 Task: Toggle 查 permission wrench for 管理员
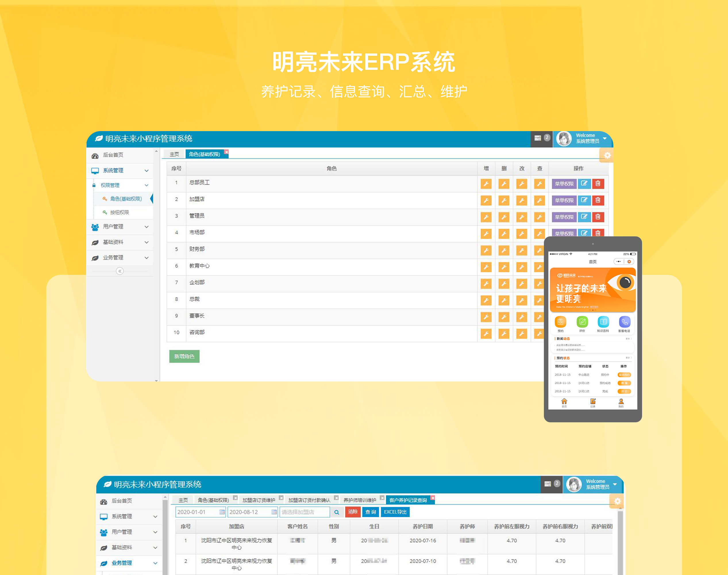pyautogui.click(x=539, y=217)
